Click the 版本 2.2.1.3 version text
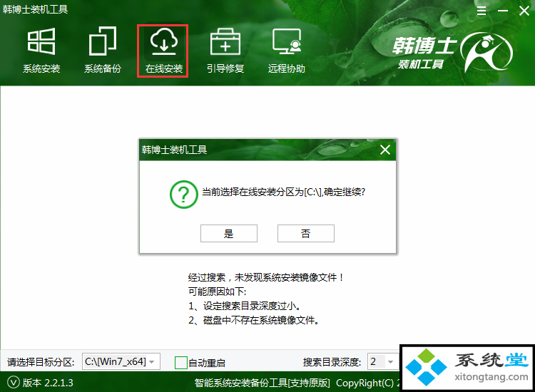The image size is (535, 392). (48, 383)
